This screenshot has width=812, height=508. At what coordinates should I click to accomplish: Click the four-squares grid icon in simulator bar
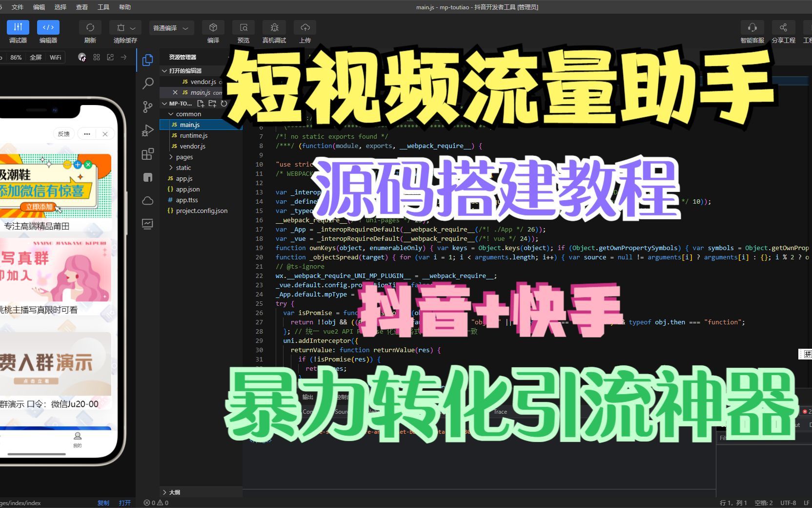pyautogui.click(x=97, y=57)
